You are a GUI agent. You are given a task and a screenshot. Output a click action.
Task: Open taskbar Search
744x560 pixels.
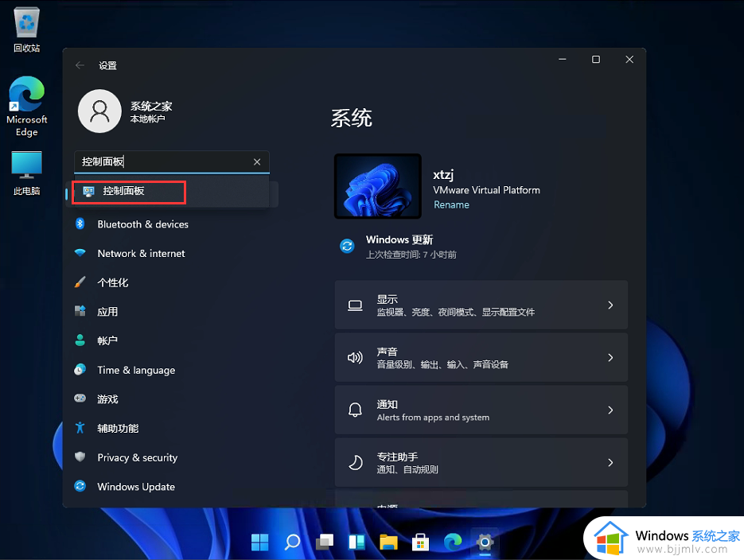(x=292, y=542)
